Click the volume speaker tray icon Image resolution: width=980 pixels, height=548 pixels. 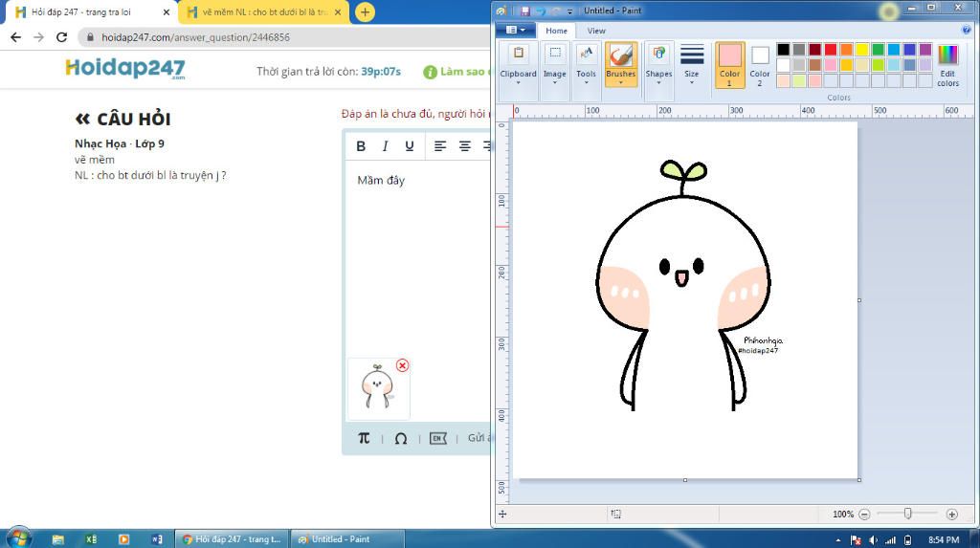[x=873, y=540]
